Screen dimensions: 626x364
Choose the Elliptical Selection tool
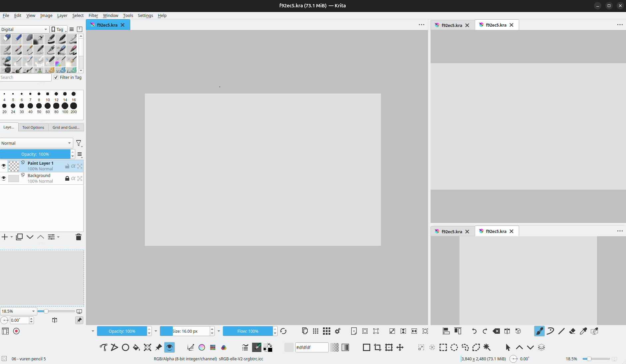click(x=454, y=347)
